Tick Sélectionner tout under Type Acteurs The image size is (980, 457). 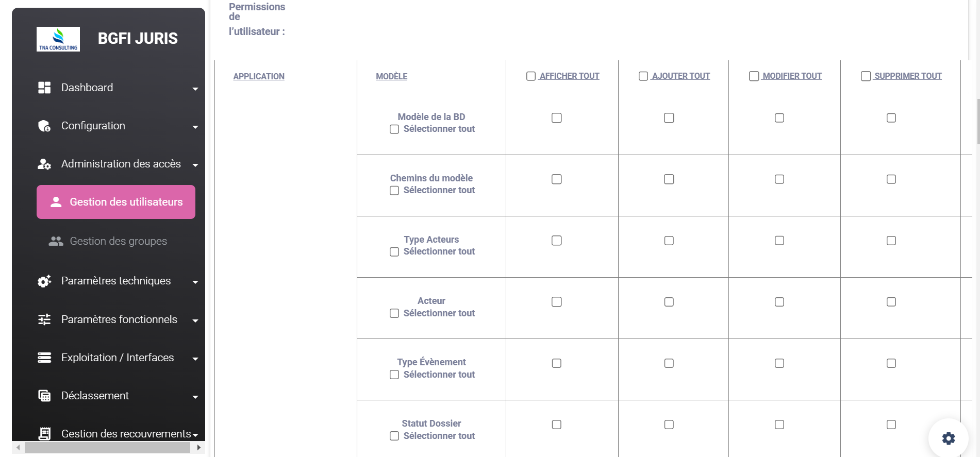pos(394,252)
